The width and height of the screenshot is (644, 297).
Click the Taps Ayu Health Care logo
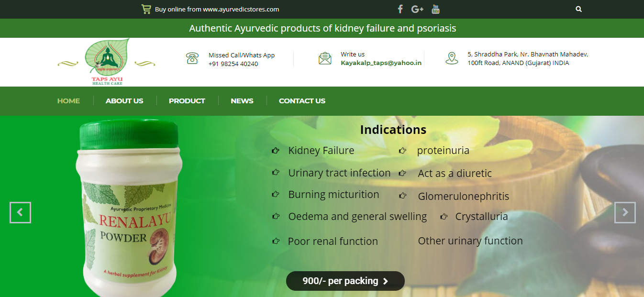tap(107, 62)
